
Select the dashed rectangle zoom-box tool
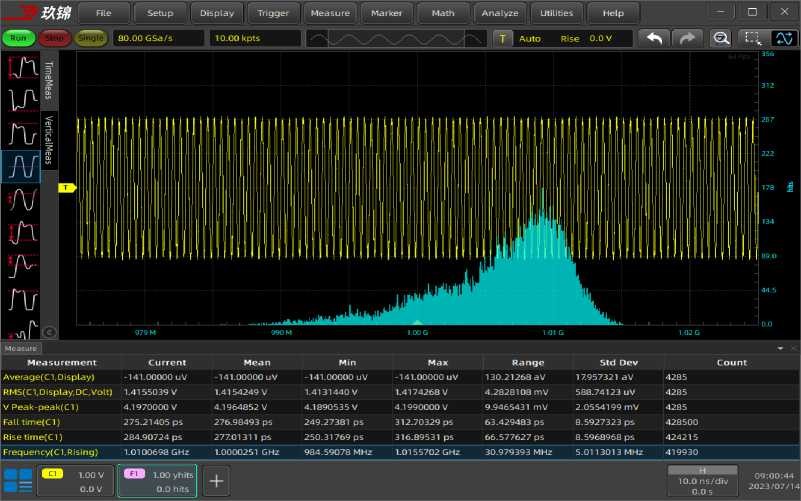[752, 38]
